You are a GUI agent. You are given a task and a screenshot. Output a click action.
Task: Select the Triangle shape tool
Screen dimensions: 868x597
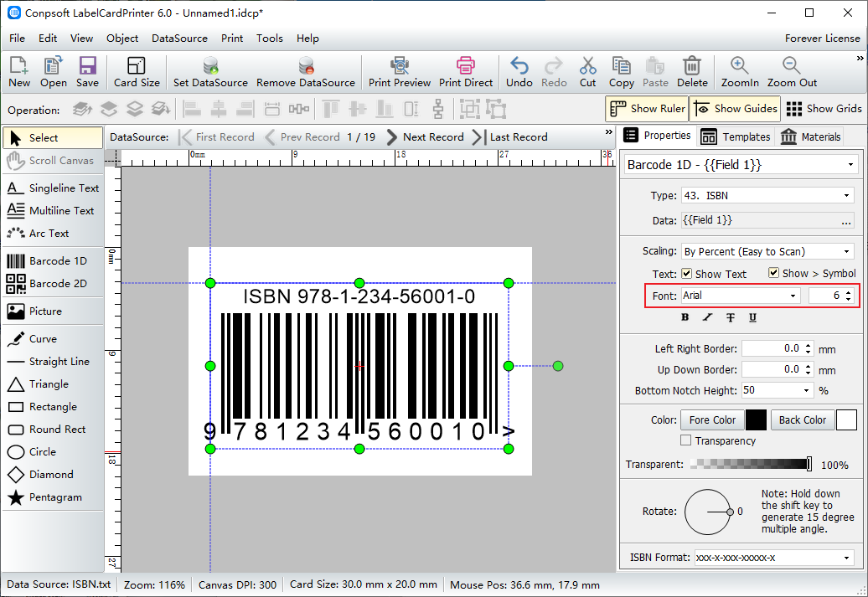click(53, 384)
